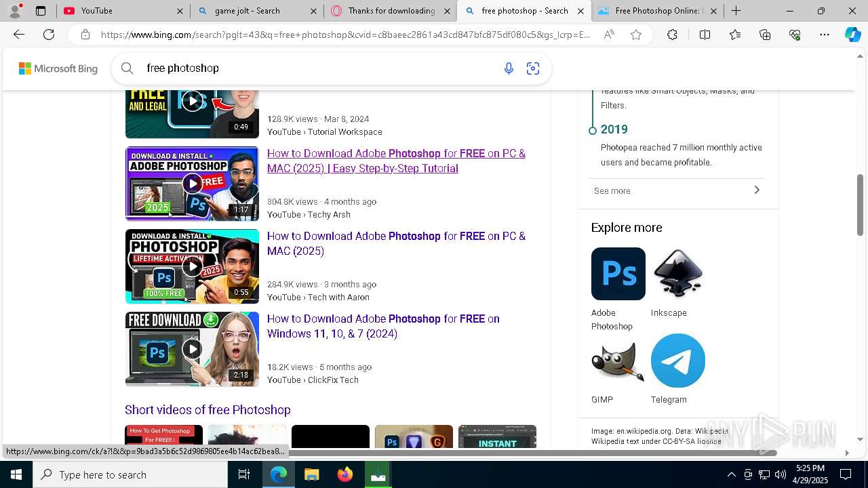Launch Firefox from the taskbar

click(345, 474)
